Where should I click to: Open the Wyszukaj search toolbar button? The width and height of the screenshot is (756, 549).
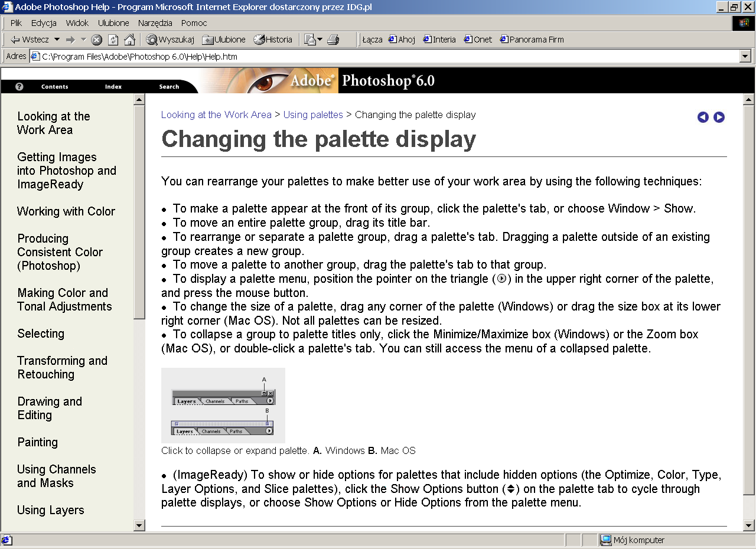(171, 40)
